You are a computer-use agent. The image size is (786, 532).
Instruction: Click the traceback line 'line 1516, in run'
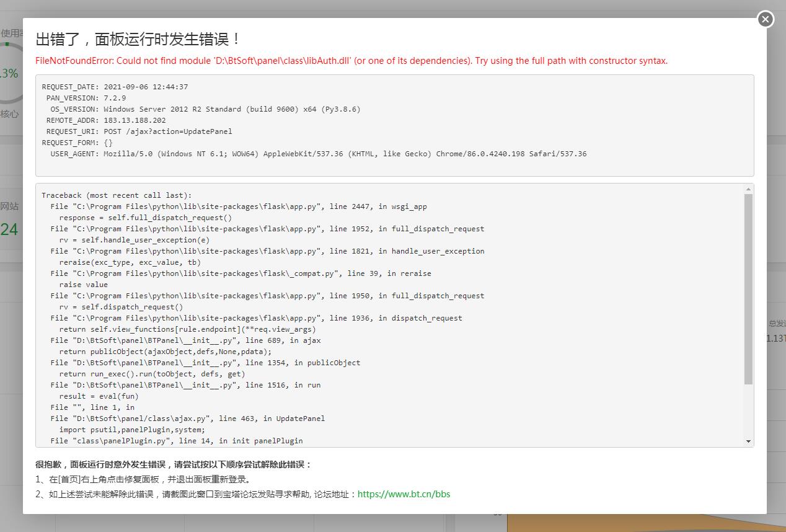pyautogui.click(x=185, y=385)
